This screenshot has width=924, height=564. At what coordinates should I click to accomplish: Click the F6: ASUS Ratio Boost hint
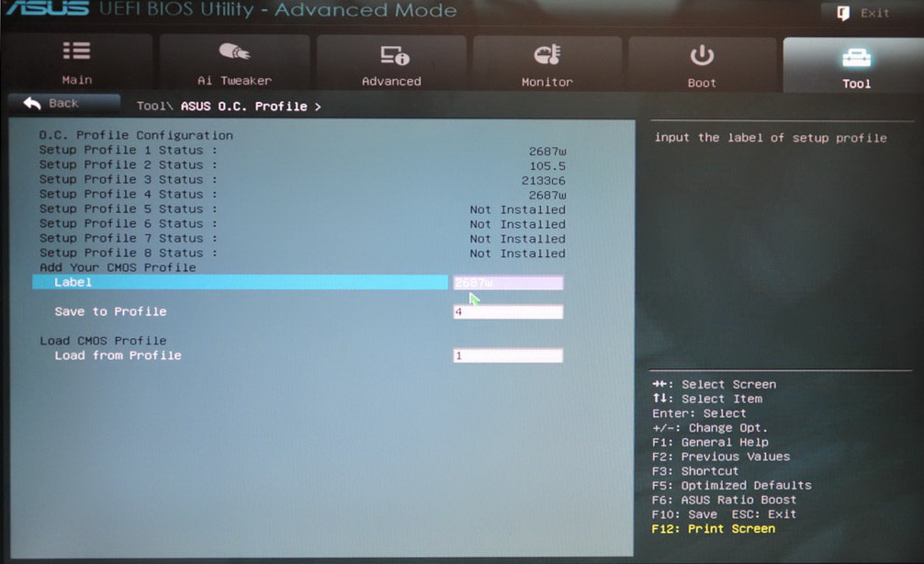(x=725, y=500)
